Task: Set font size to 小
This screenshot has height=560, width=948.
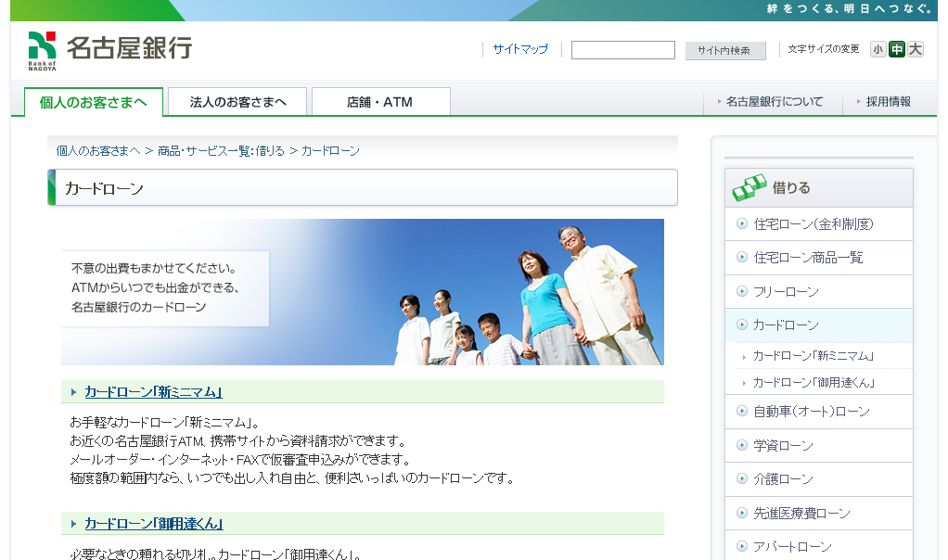Action: tap(878, 49)
